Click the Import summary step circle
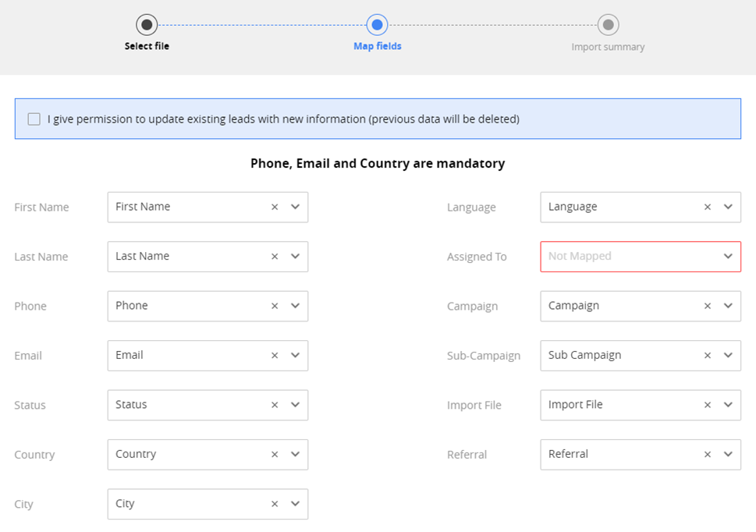The height and width of the screenshot is (532, 756). (609, 25)
